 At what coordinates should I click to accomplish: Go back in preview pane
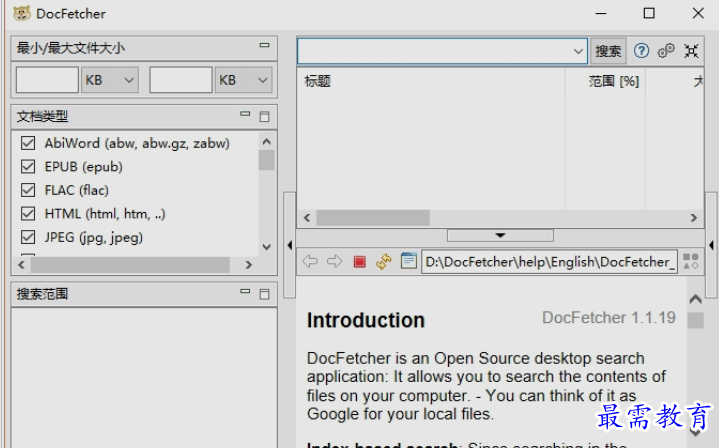coord(310,261)
